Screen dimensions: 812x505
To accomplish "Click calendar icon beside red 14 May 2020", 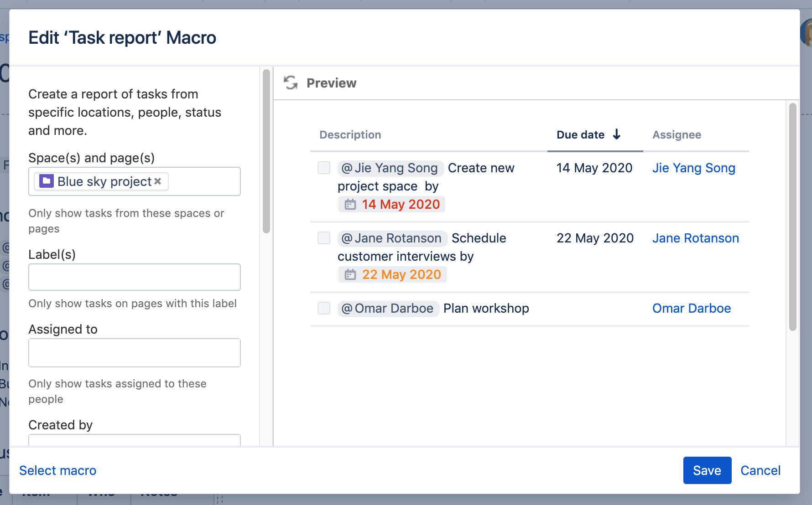I will click(x=350, y=205).
